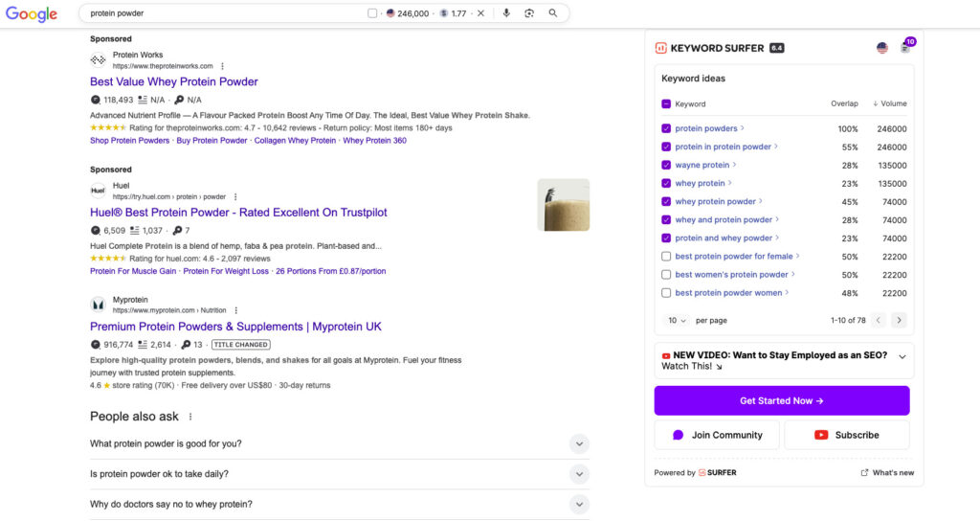The width and height of the screenshot is (980, 521).
Task: Open 'Premium Protein Powders & Supplements' Myprotein result
Action: (x=235, y=327)
